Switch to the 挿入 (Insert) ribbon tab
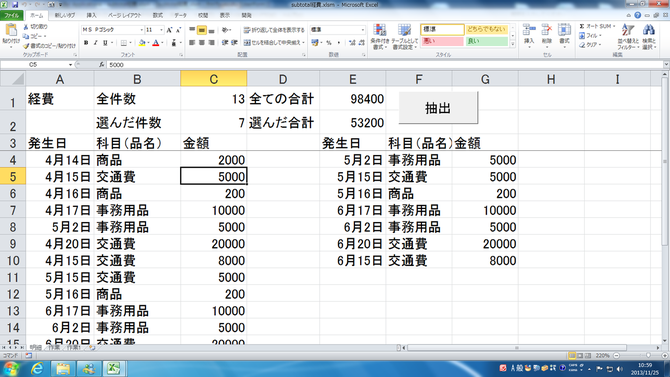This screenshot has width=670, height=377. [x=91, y=15]
